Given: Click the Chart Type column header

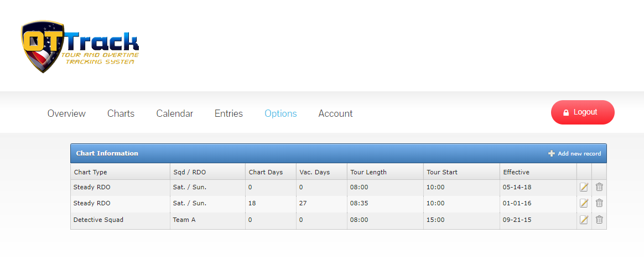Looking at the screenshot, I should click(x=91, y=172).
